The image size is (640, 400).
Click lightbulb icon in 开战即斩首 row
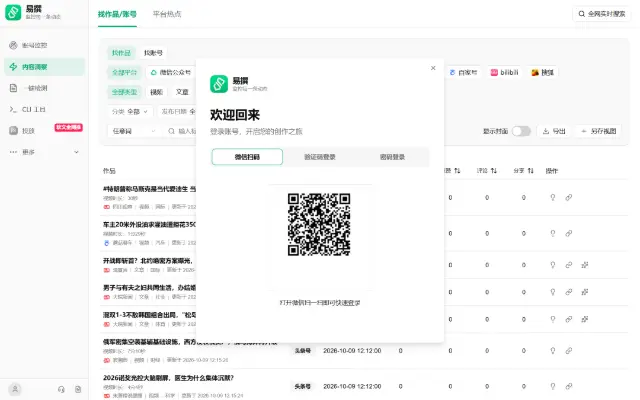tap(553, 265)
